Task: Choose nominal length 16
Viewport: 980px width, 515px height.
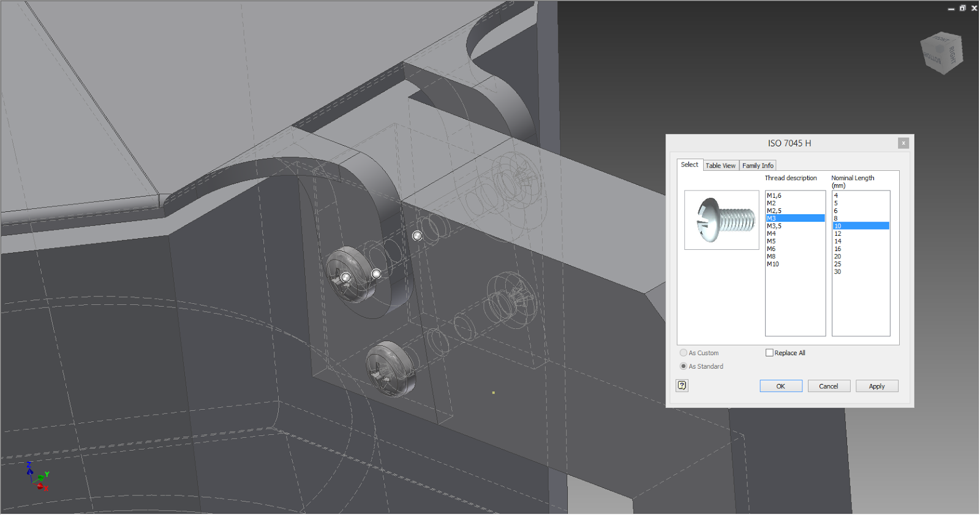Action: pyautogui.click(x=861, y=249)
